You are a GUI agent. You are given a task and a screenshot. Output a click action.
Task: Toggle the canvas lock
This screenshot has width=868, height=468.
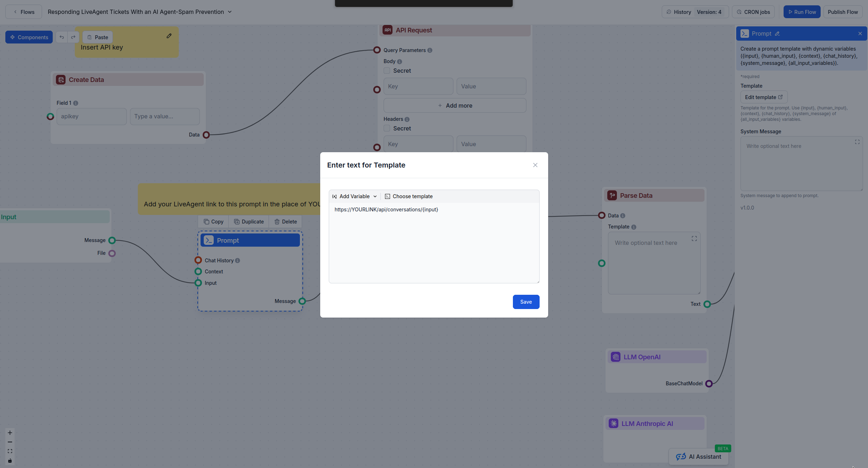10,461
